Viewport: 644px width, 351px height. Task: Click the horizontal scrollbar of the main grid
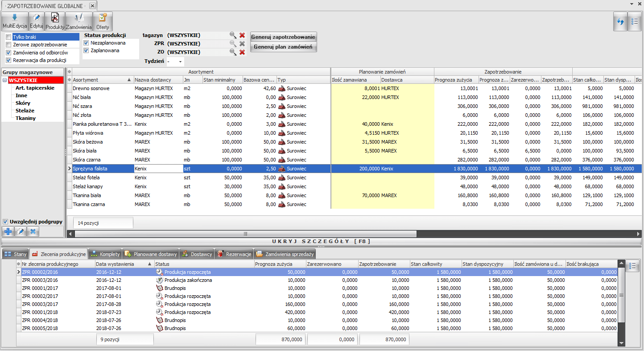click(245, 234)
